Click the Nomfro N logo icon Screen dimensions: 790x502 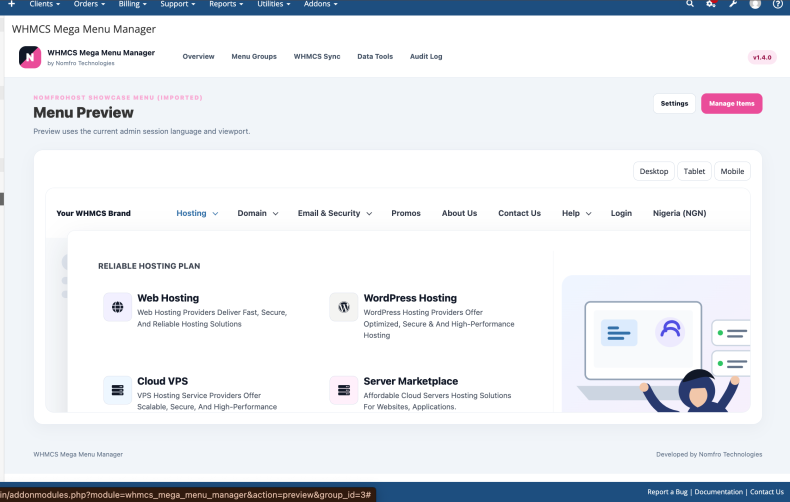coord(30,57)
